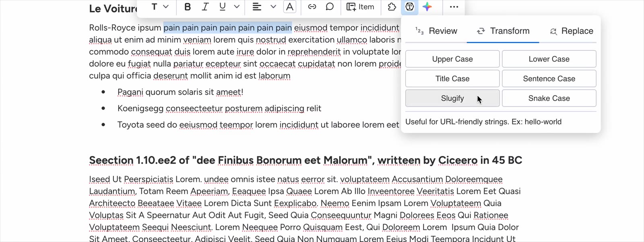Screen dimensions: 644x242
Task: Expand the text style dropdown chevron
Action: 166,7
